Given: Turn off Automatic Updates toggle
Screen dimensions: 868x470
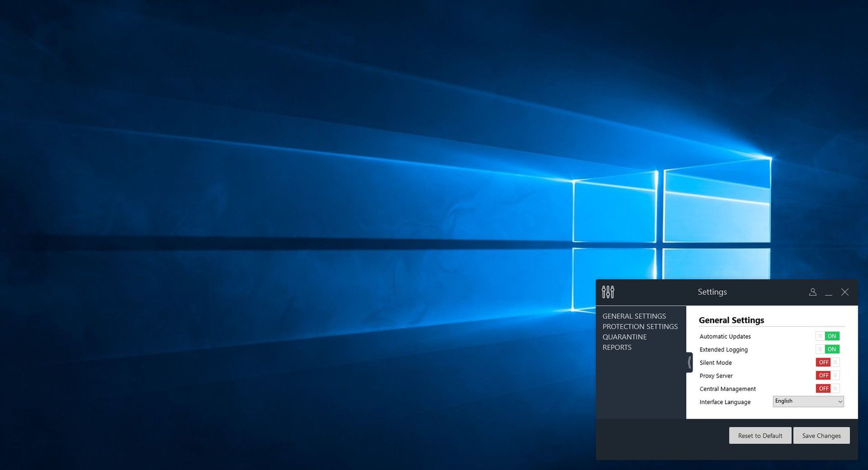Looking at the screenshot, I should (828, 336).
